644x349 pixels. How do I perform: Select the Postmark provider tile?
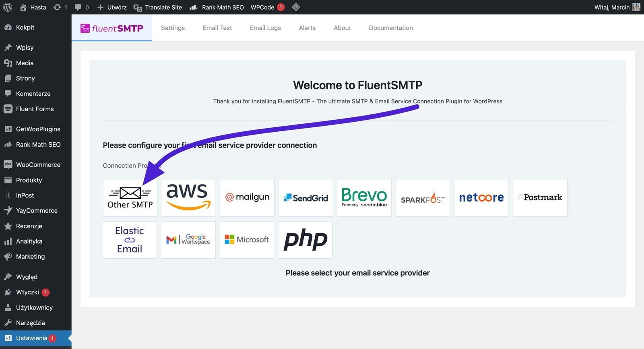[540, 198]
